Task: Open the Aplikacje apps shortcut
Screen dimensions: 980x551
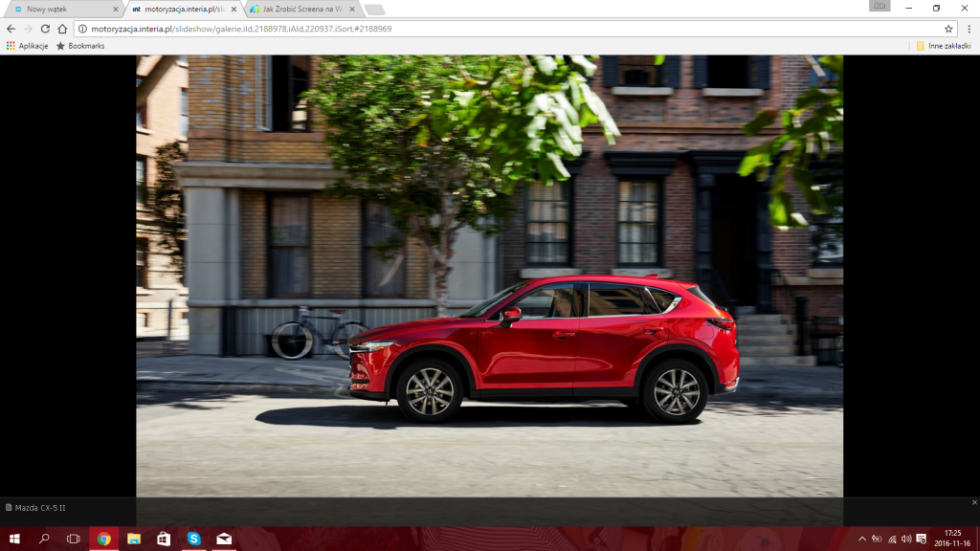Action: tap(27, 46)
